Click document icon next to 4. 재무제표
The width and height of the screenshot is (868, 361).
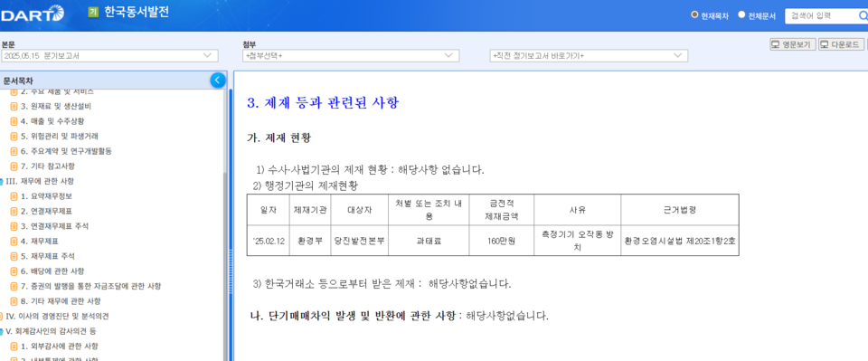pos(14,241)
